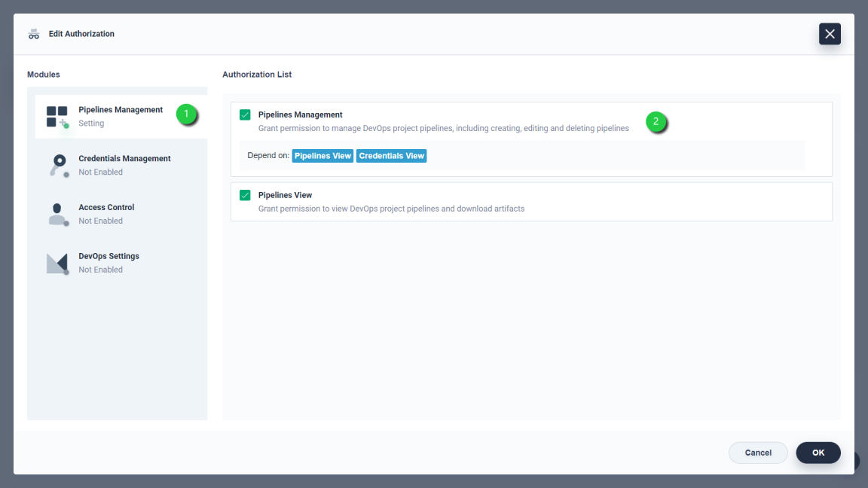Image resolution: width=868 pixels, height=488 pixels.
Task: Close the Edit Authorization dialog
Action: pyautogui.click(x=830, y=34)
